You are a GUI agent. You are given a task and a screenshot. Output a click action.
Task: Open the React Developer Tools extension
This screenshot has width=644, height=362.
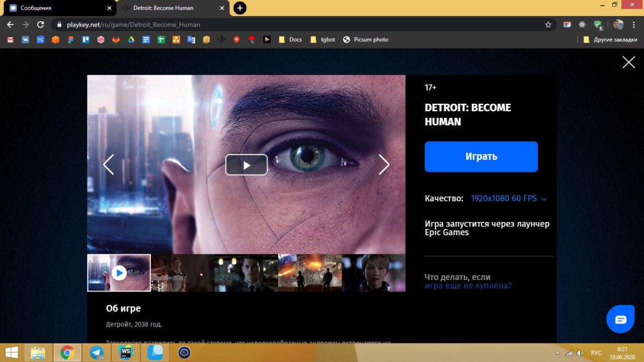[x=582, y=24]
